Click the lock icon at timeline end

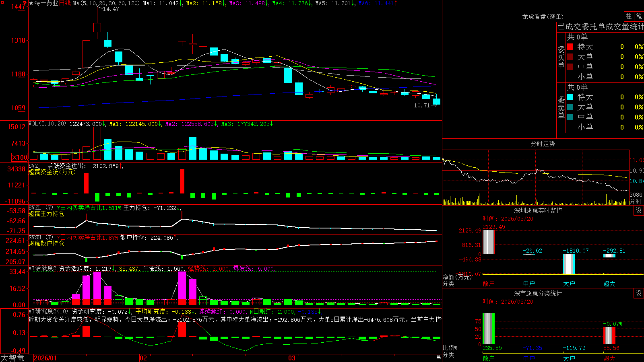(439, 357)
